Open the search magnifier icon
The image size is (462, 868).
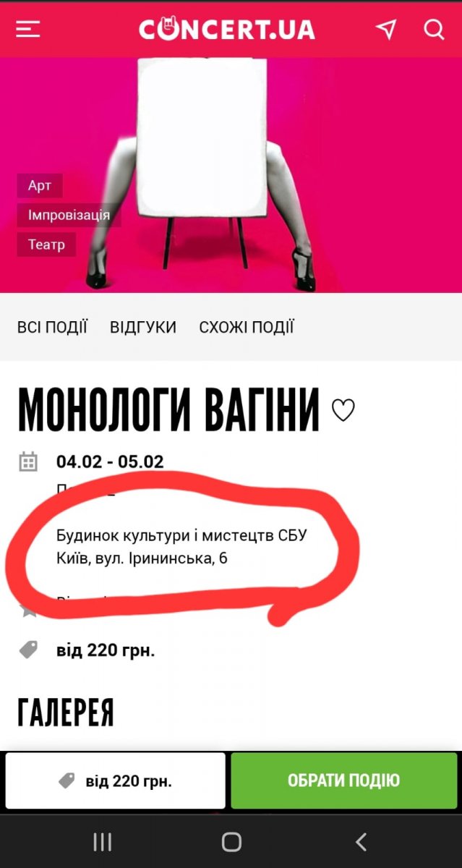click(434, 29)
